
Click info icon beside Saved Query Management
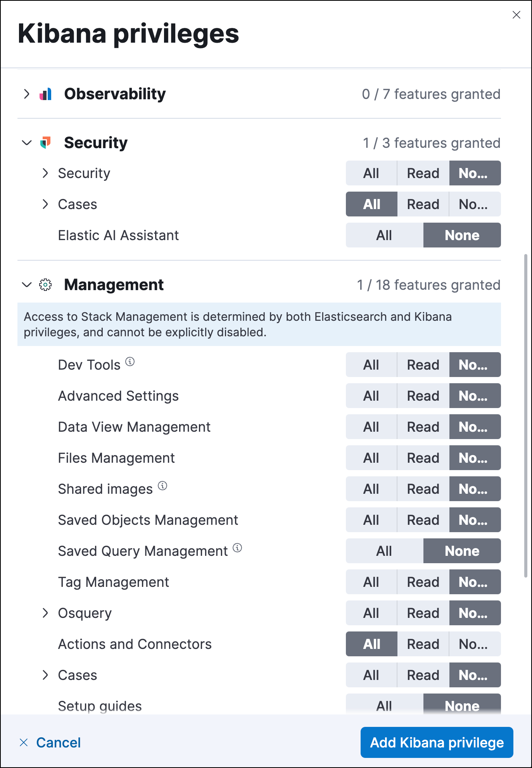point(237,548)
